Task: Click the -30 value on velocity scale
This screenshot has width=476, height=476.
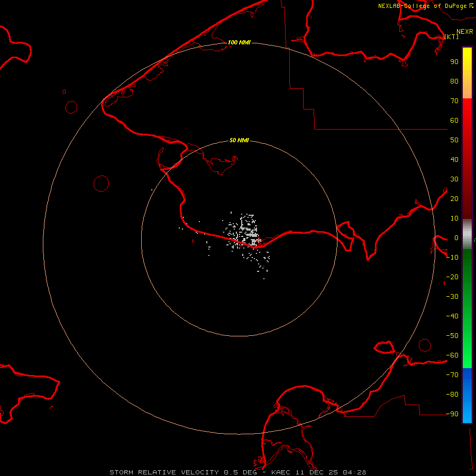Action: (452, 297)
